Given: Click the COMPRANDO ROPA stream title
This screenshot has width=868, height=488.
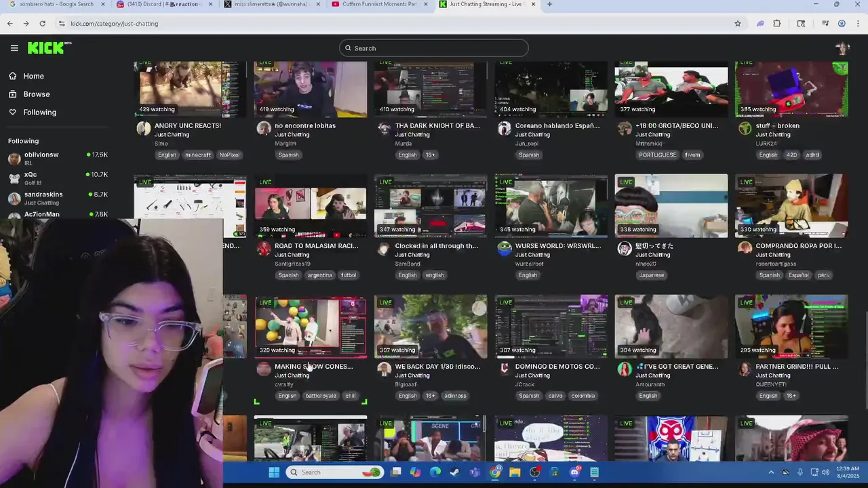Looking at the screenshot, I should pos(798,246).
